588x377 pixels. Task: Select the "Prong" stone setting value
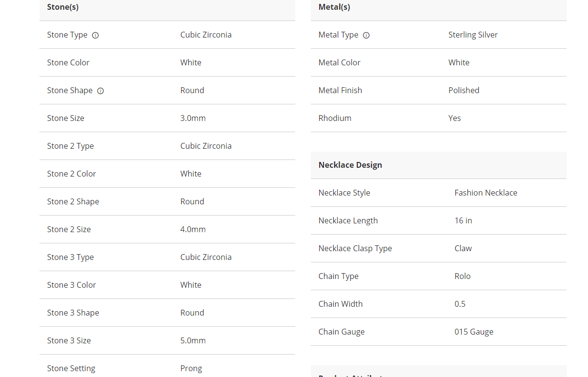tap(191, 368)
